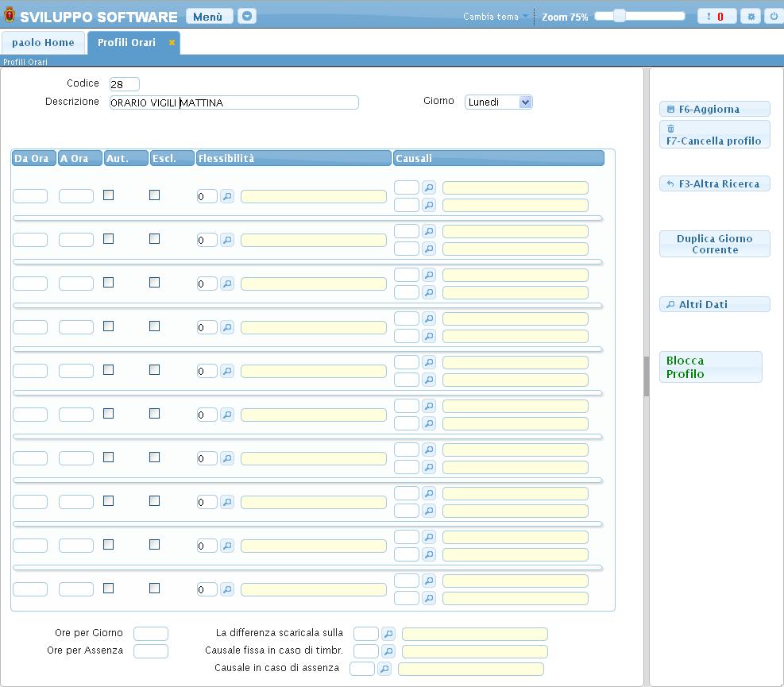Close the Profili Orari tab
The width and height of the screenshot is (784, 687).
pos(172,43)
